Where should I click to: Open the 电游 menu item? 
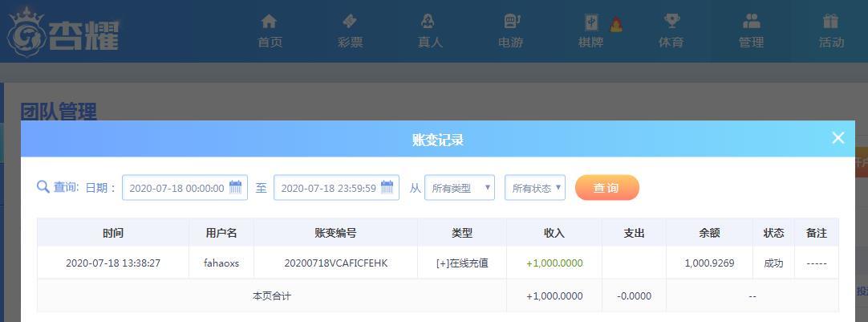[x=510, y=43]
